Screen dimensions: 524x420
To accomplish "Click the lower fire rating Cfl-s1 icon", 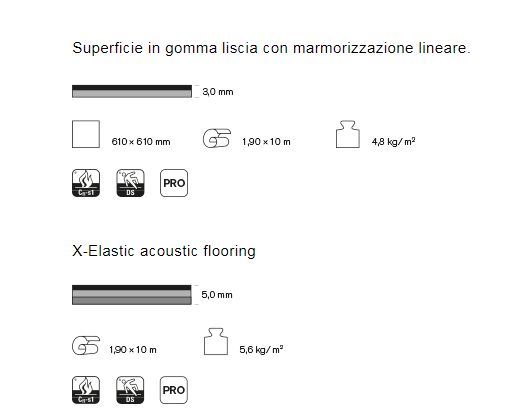I will point(86,390).
